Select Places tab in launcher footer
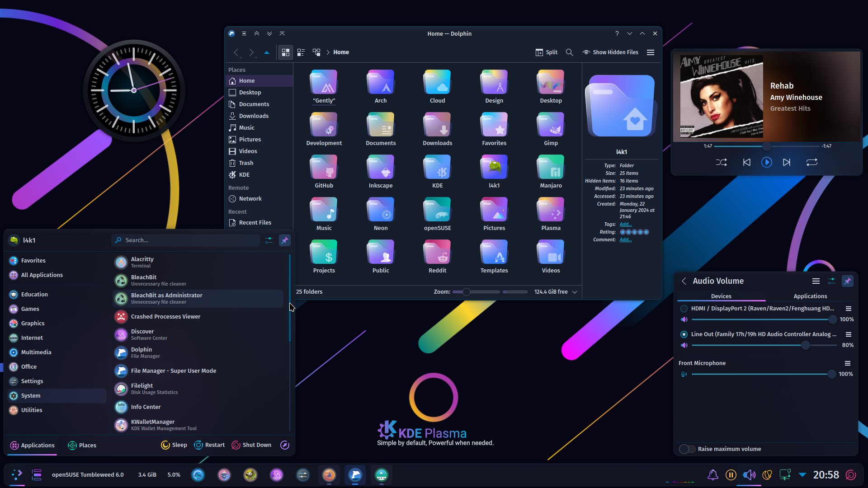This screenshot has height=488, width=868. coord(82,445)
